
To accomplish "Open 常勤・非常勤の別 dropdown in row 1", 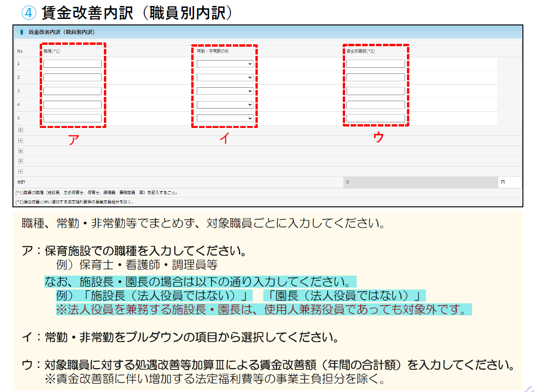I will (225, 64).
